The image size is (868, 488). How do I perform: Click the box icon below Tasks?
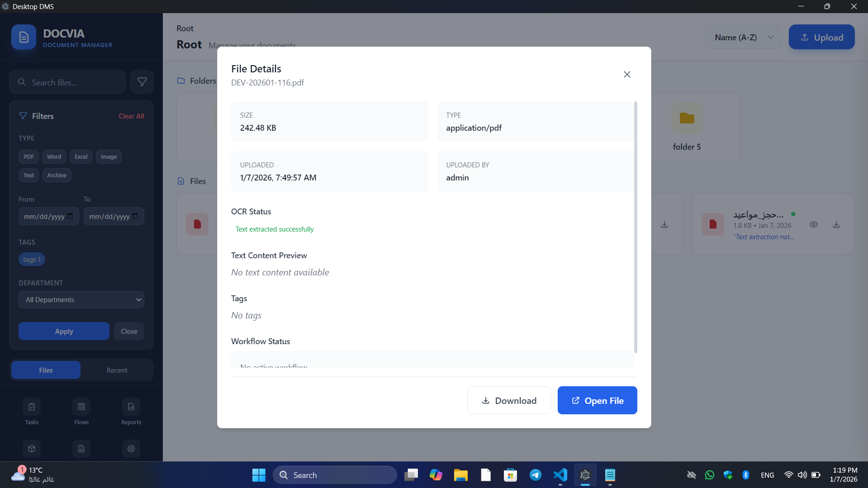(x=32, y=449)
